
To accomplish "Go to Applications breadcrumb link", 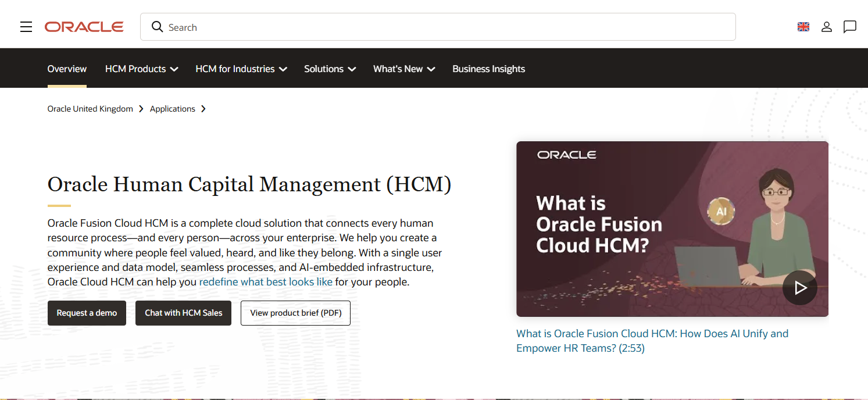I will [173, 109].
